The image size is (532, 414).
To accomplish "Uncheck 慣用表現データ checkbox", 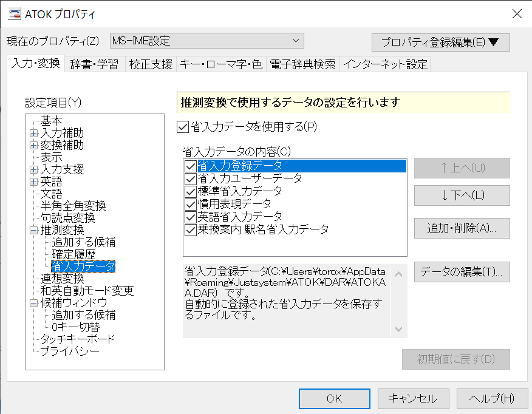I will (x=190, y=204).
